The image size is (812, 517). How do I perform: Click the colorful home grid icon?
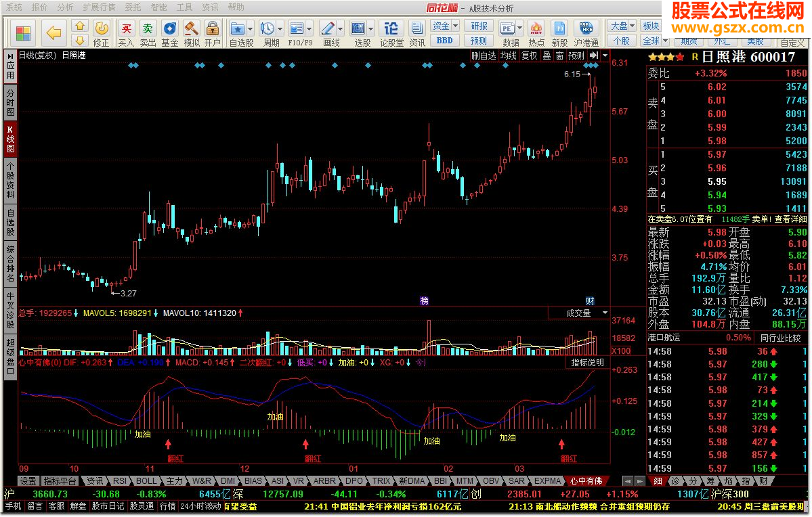point(23,34)
